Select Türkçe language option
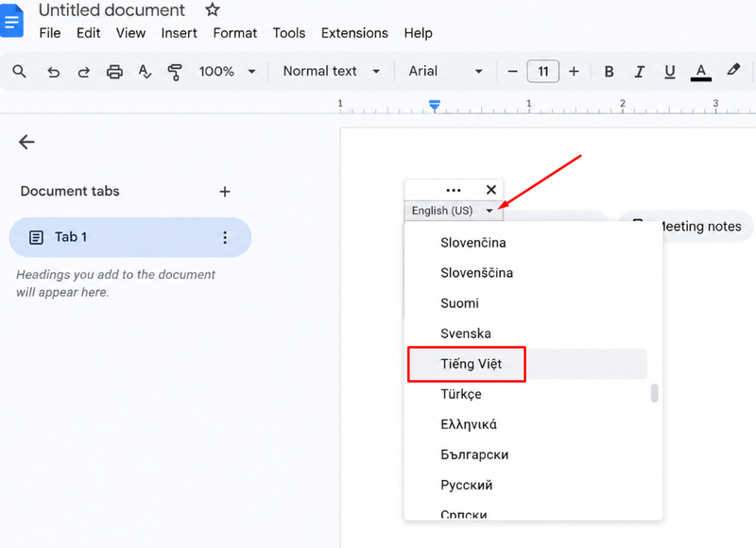 [526, 394]
